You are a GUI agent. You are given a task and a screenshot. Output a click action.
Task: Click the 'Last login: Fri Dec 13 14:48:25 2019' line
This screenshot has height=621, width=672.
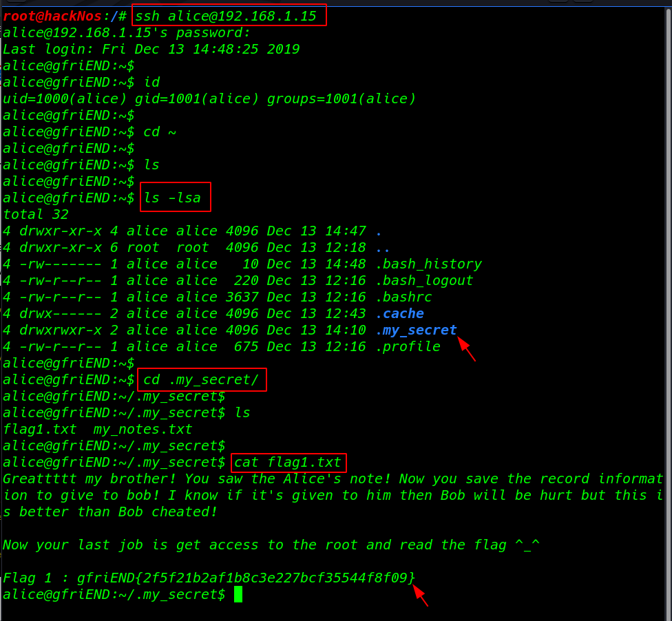pyautogui.click(x=151, y=49)
